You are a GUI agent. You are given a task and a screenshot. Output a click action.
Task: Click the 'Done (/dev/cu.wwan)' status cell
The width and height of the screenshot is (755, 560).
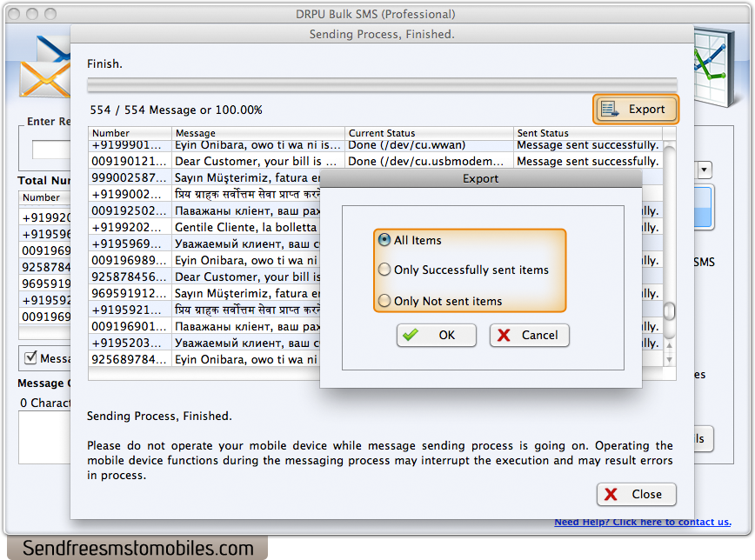coord(429,145)
